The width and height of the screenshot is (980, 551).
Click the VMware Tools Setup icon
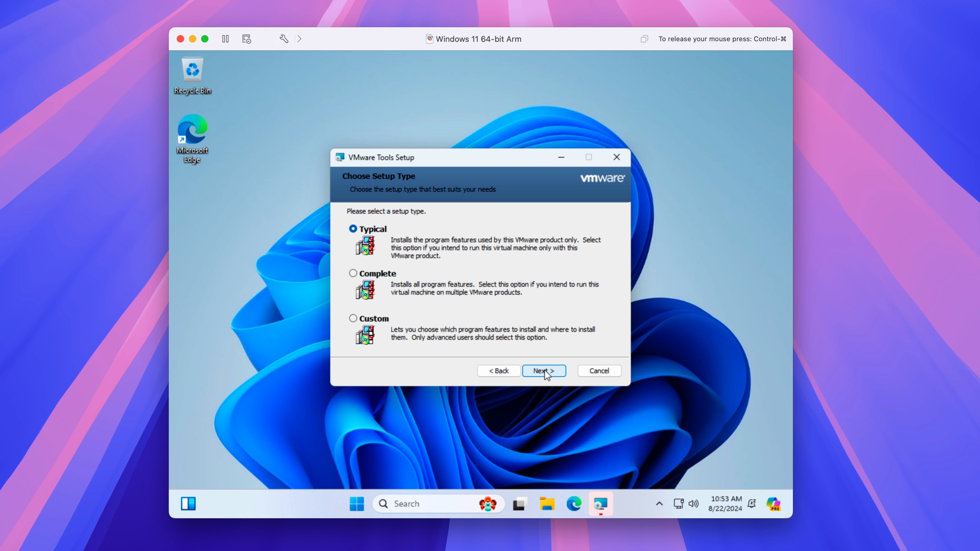(339, 157)
